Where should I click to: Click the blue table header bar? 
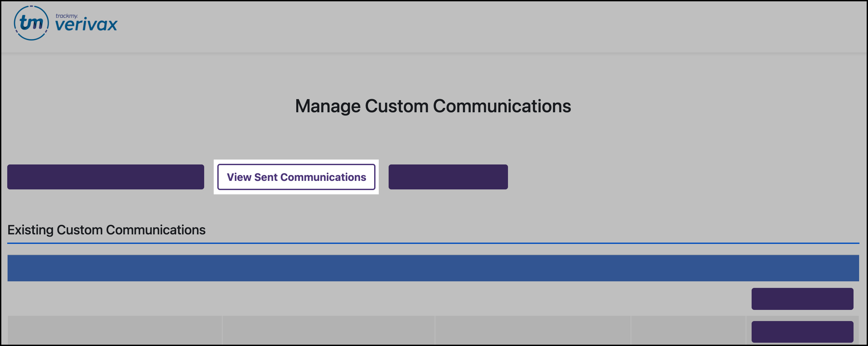point(434,268)
